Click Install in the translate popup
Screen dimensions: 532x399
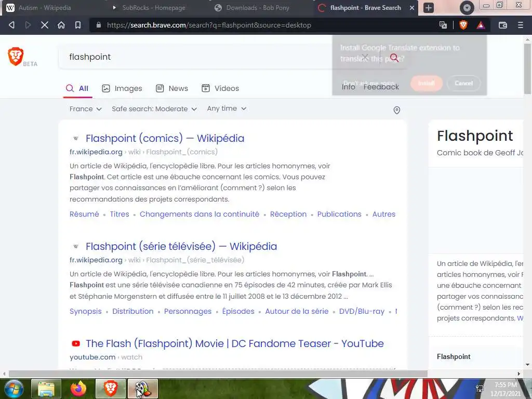pos(426,84)
